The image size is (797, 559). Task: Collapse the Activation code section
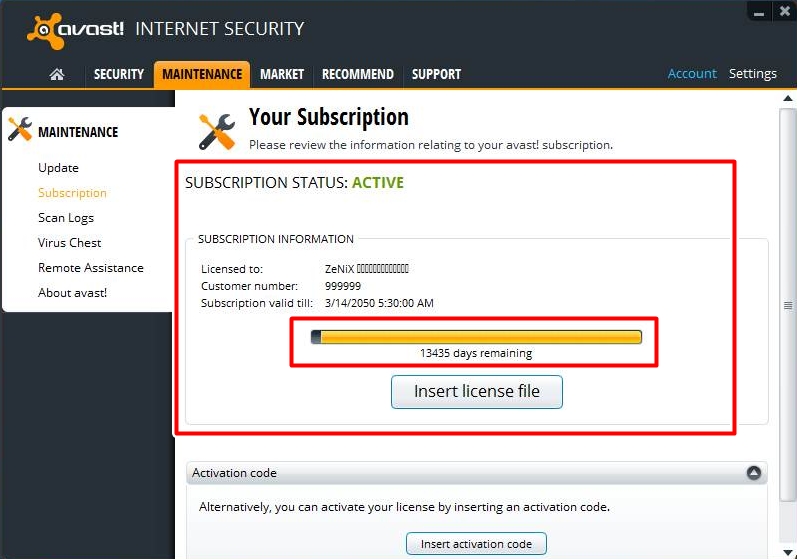753,473
